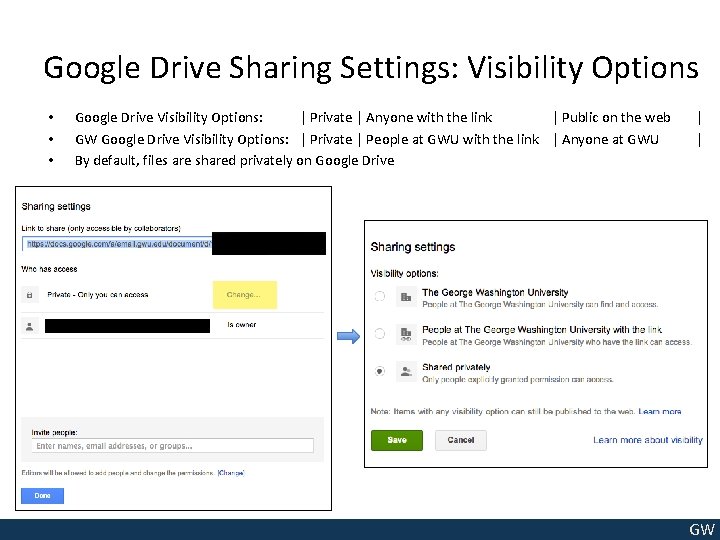Click the lock icon beside Private access
This screenshot has width=720, height=540.
click(x=29, y=295)
